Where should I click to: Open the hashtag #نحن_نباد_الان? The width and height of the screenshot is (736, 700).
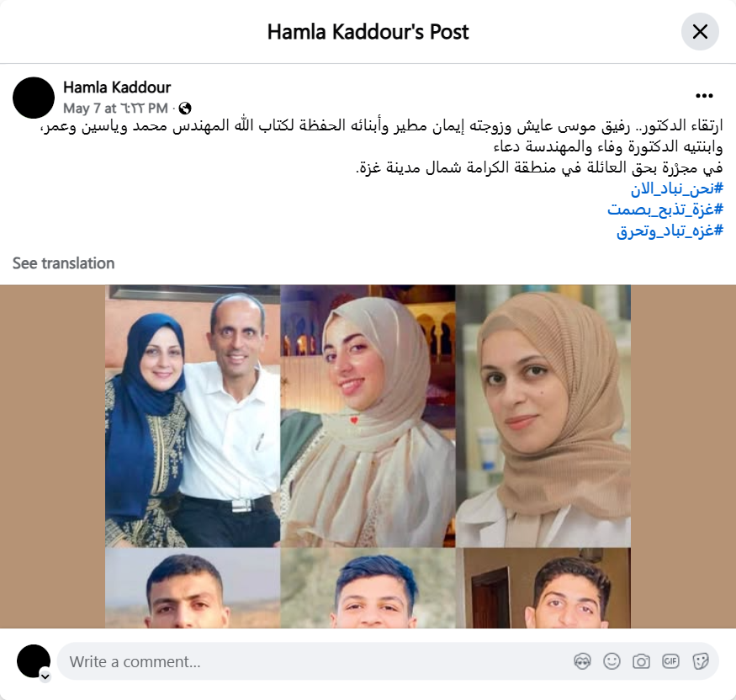coord(676,188)
